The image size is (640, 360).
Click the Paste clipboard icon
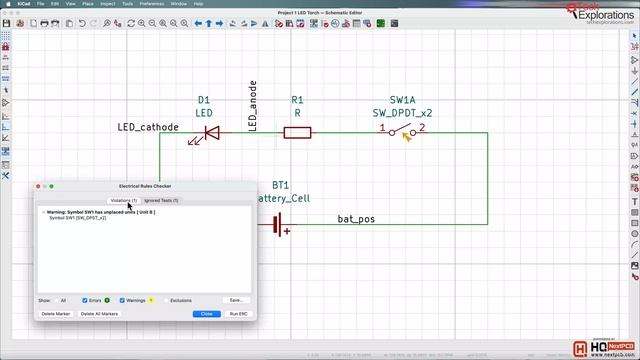[69, 24]
